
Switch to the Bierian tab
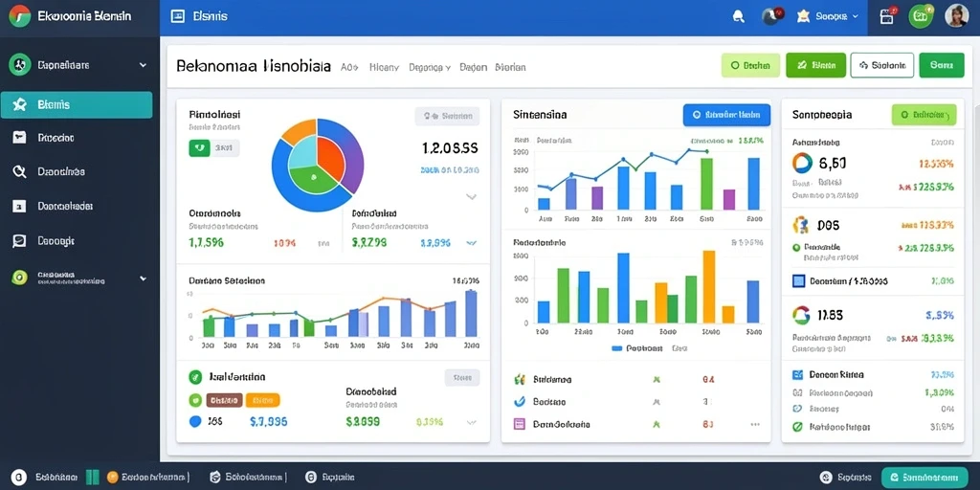point(510,67)
